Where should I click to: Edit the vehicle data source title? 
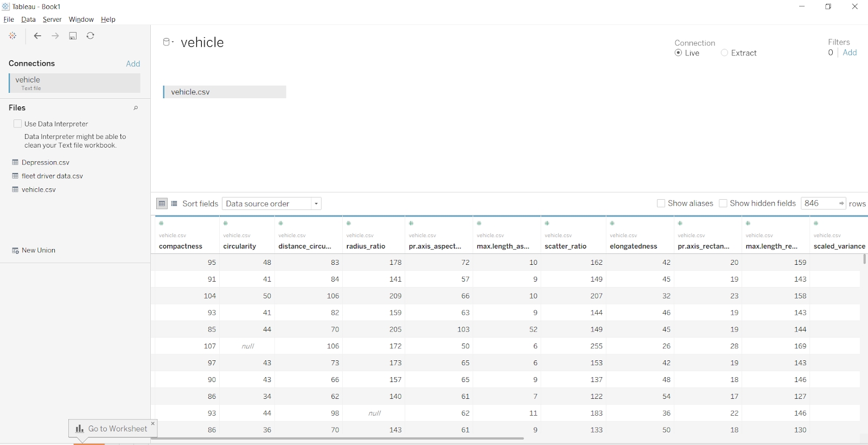click(202, 42)
